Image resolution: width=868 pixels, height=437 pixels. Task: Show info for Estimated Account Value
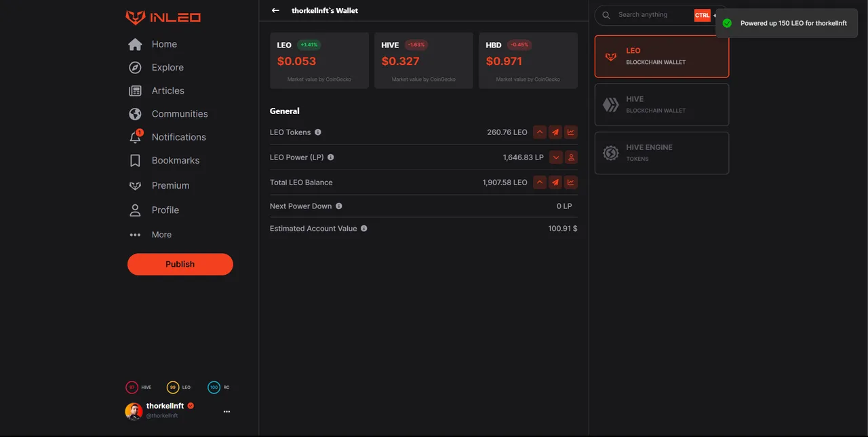[364, 228]
